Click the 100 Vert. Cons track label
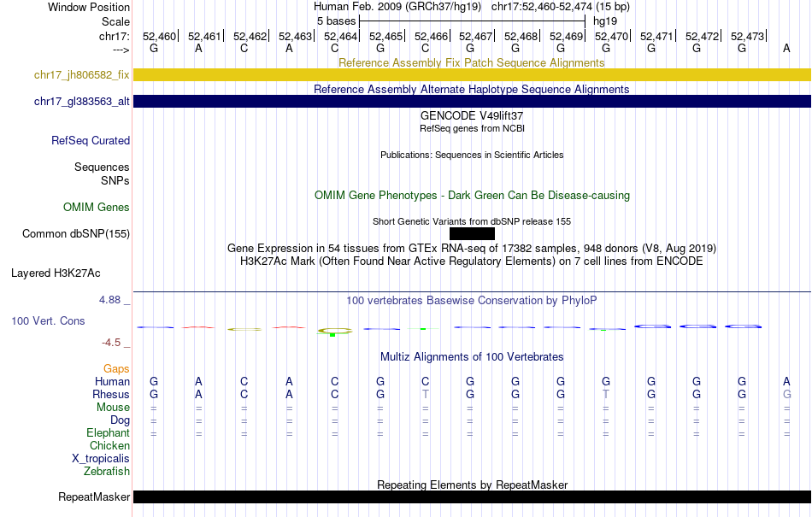Screen dimensions: 812x517 coord(48,320)
